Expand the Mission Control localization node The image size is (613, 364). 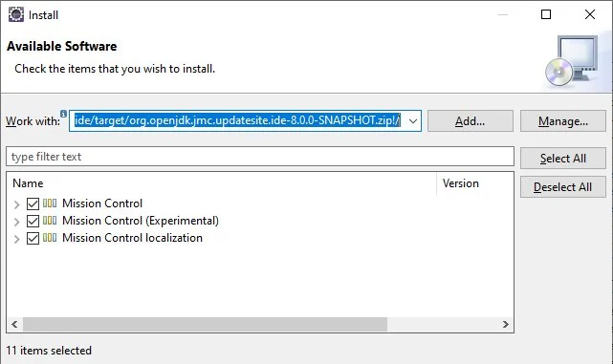16,239
